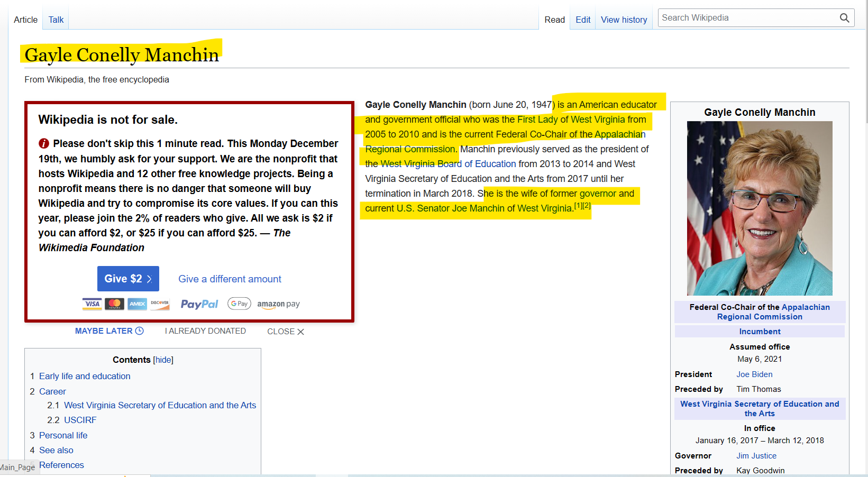
Task: Hide the Contents table via [hide]
Action: coord(163,360)
